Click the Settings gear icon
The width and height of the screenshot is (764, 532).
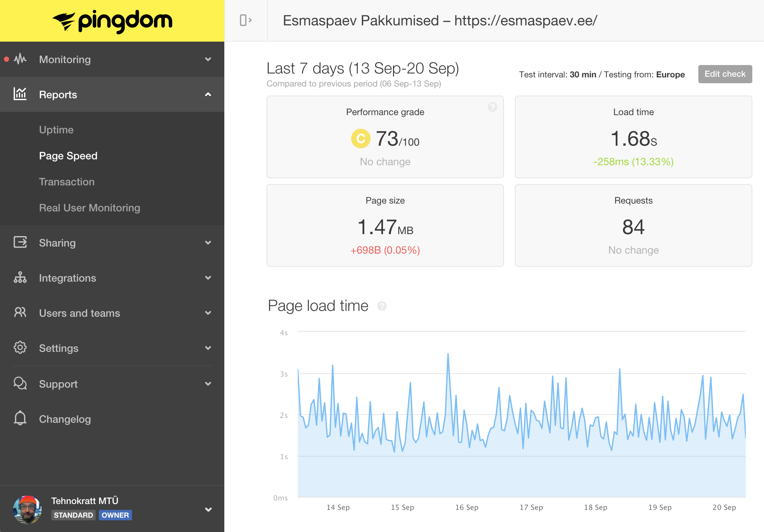tap(20, 348)
